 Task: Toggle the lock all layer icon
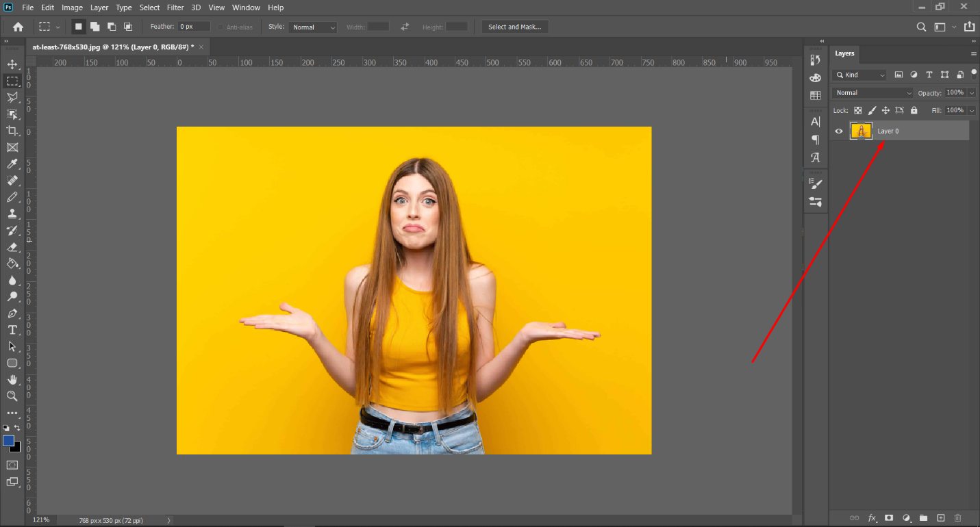(x=914, y=110)
